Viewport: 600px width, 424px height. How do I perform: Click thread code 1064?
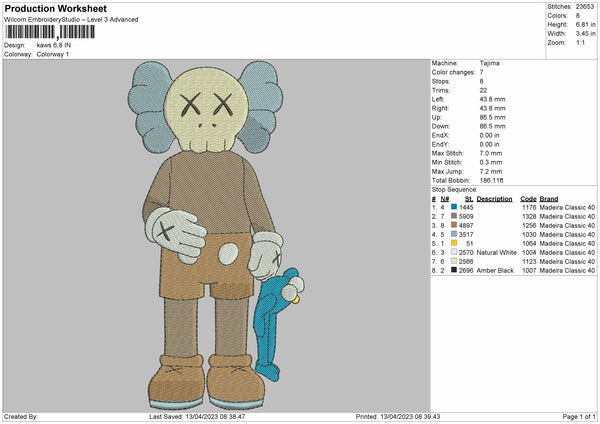529,243
